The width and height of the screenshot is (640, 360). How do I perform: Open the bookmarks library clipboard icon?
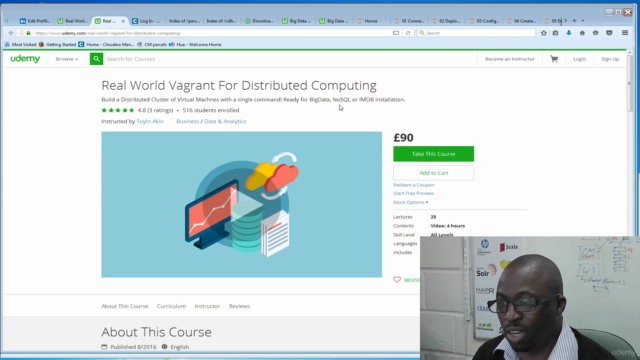point(556,33)
